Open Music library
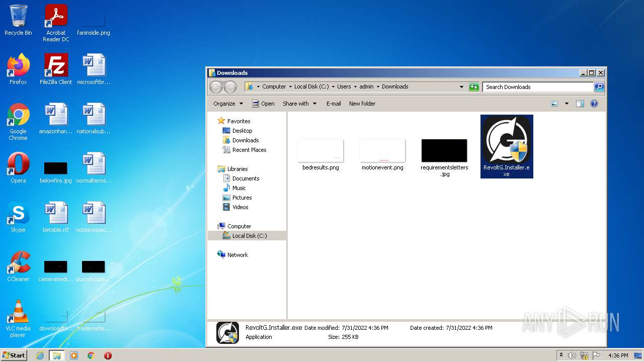The height and width of the screenshot is (362, 644). [239, 188]
